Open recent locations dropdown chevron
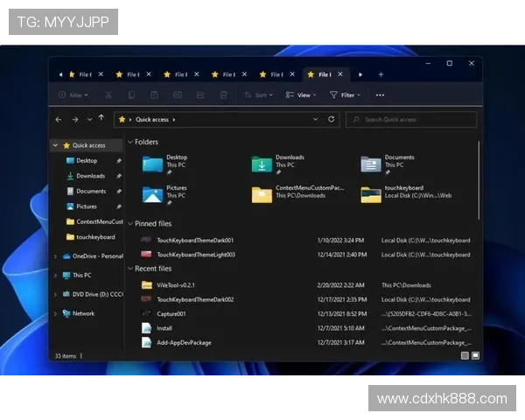This screenshot has width=525, height=420. [x=89, y=120]
